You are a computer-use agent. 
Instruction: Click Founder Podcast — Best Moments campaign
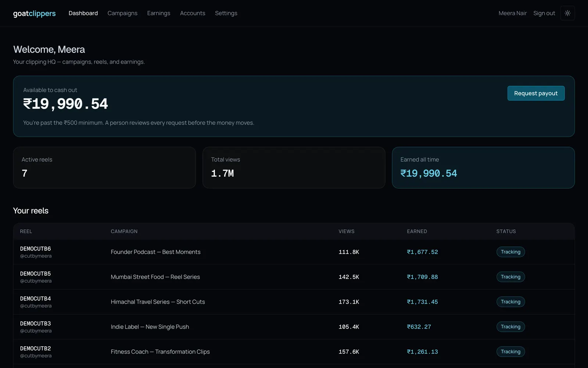tap(156, 252)
